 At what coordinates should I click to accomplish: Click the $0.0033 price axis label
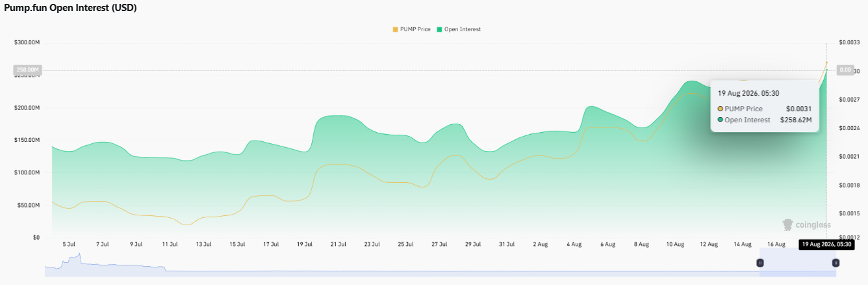pyautogui.click(x=849, y=42)
